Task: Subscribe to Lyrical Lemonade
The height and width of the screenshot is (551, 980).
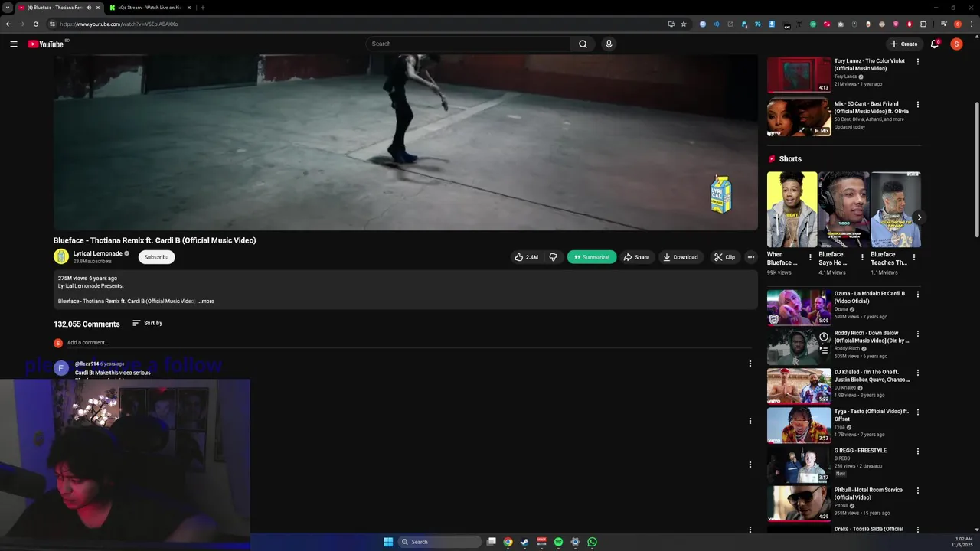Action: (156, 257)
